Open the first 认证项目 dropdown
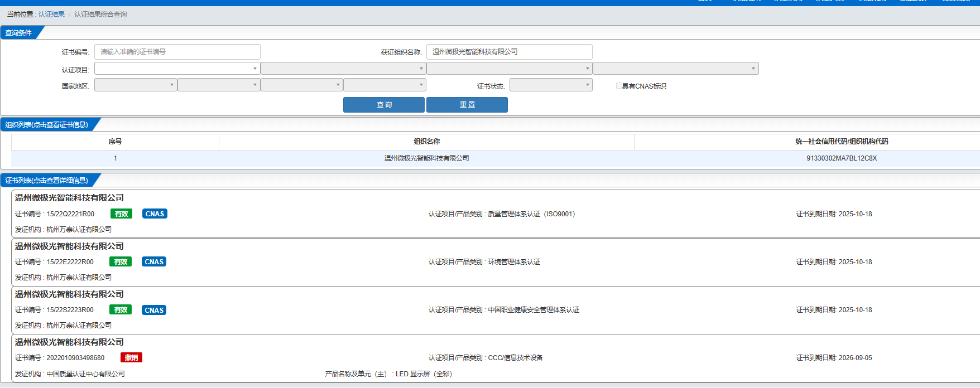 pos(177,69)
